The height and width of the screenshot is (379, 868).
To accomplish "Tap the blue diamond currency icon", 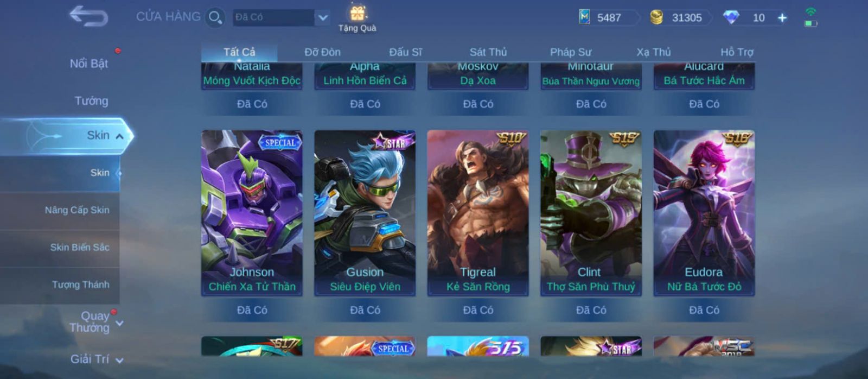I will [x=731, y=17].
